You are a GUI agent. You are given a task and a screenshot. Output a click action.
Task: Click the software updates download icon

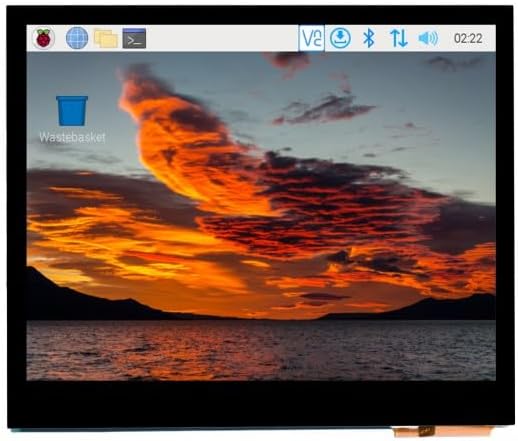(x=340, y=38)
